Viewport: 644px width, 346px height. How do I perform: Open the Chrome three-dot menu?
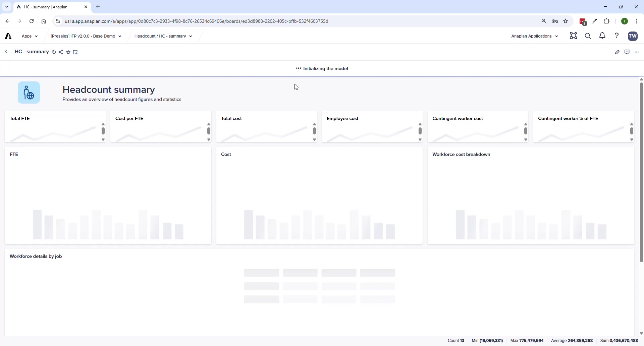tap(637, 21)
